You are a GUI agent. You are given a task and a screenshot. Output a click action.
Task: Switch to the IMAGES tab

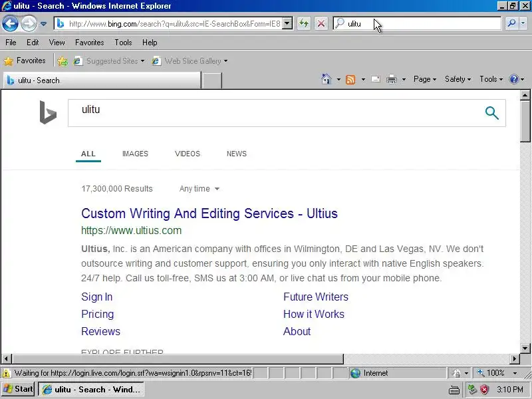(x=135, y=154)
